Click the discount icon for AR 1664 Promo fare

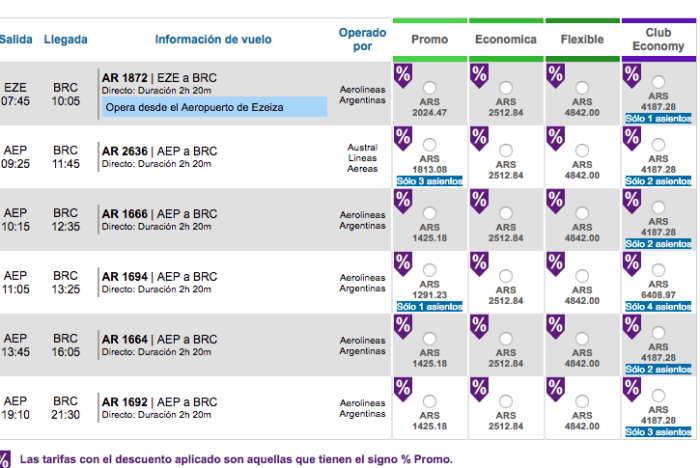(403, 326)
